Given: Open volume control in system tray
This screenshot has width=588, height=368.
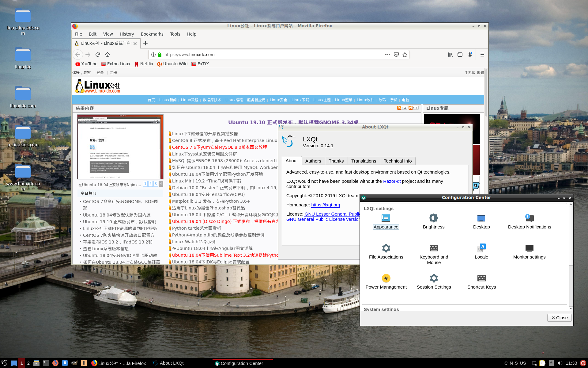Looking at the screenshot, I should pyautogui.click(x=560, y=363).
